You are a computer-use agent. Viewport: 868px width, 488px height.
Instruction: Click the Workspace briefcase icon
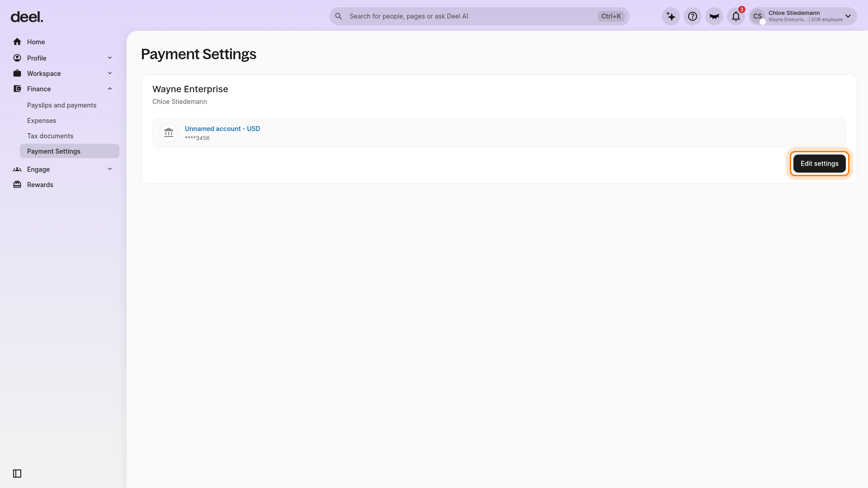[17, 73]
